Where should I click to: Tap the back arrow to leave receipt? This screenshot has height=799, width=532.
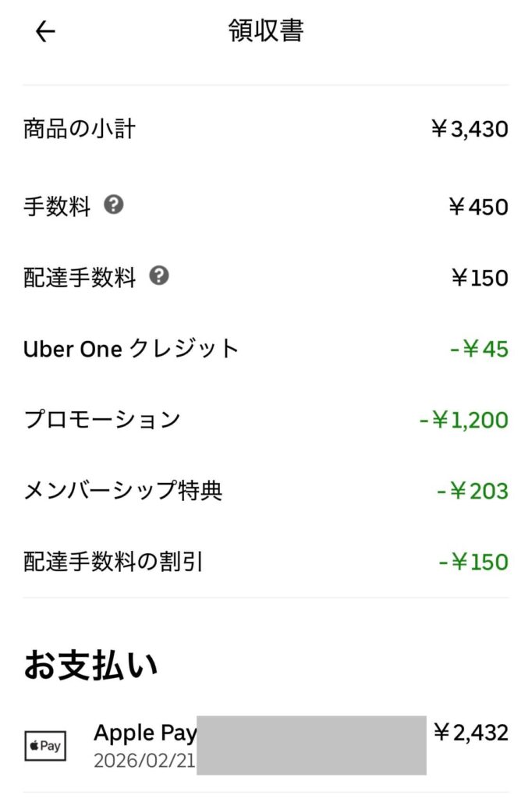(45, 31)
